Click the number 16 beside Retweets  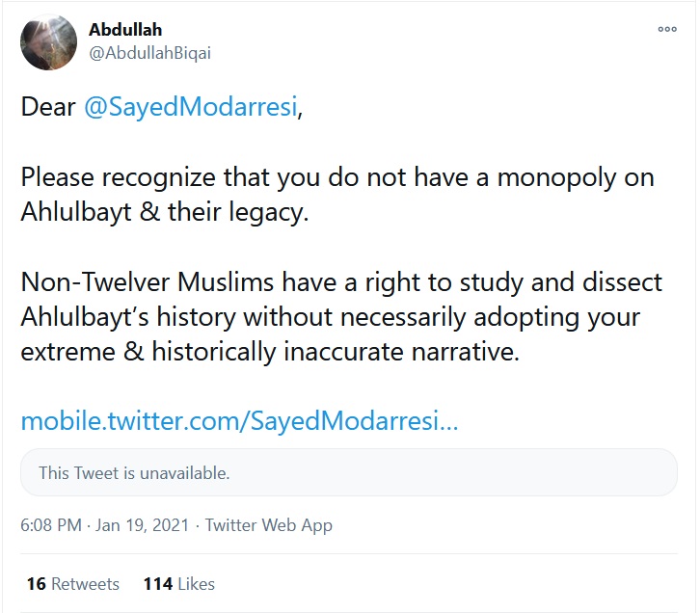(x=37, y=583)
